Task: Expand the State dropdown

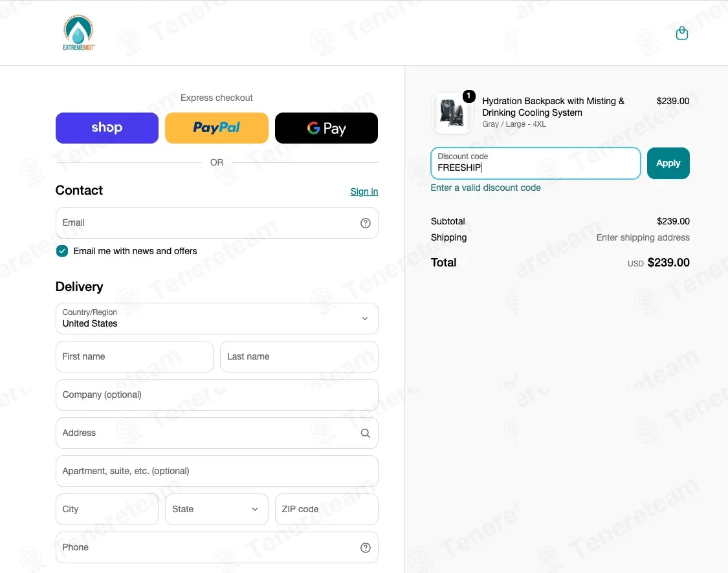Action: click(x=216, y=510)
